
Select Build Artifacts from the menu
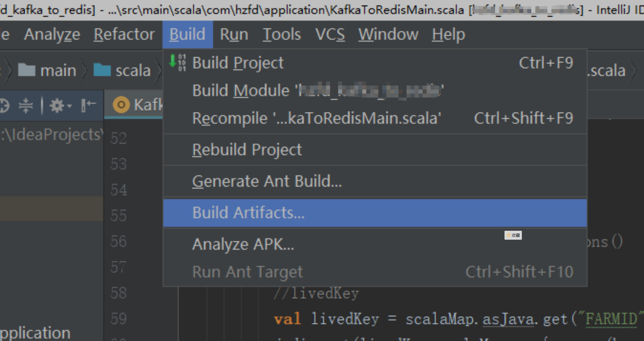tap(375, 213)
